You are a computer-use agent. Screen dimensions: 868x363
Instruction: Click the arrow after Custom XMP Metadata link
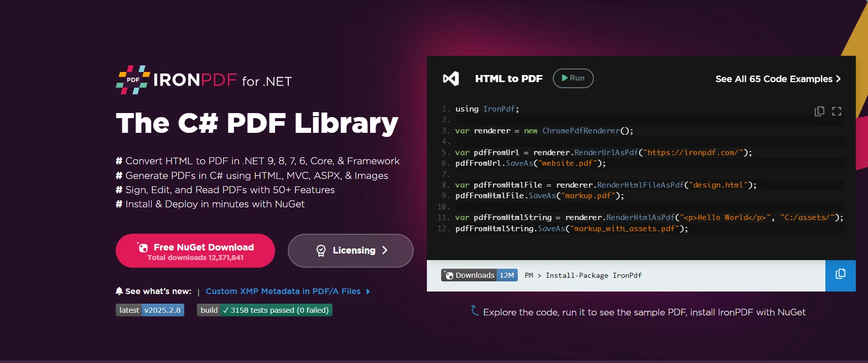click(368, 292)
